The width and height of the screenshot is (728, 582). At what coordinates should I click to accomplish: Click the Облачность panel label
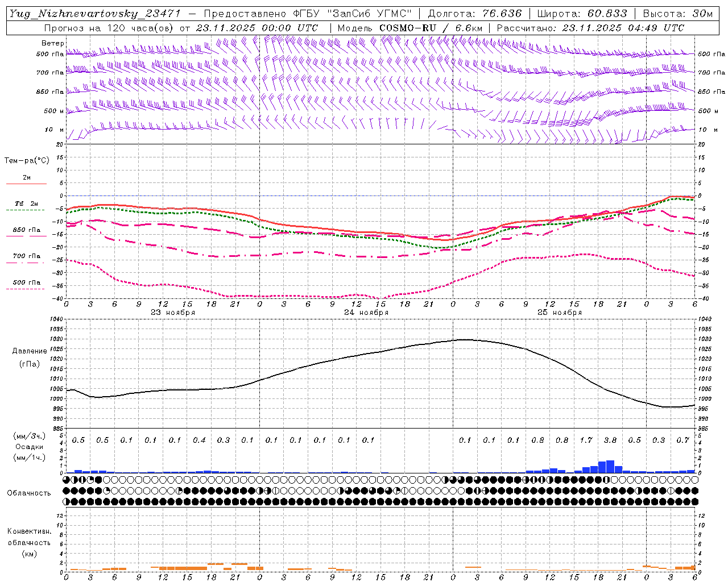tap(29, 493)
